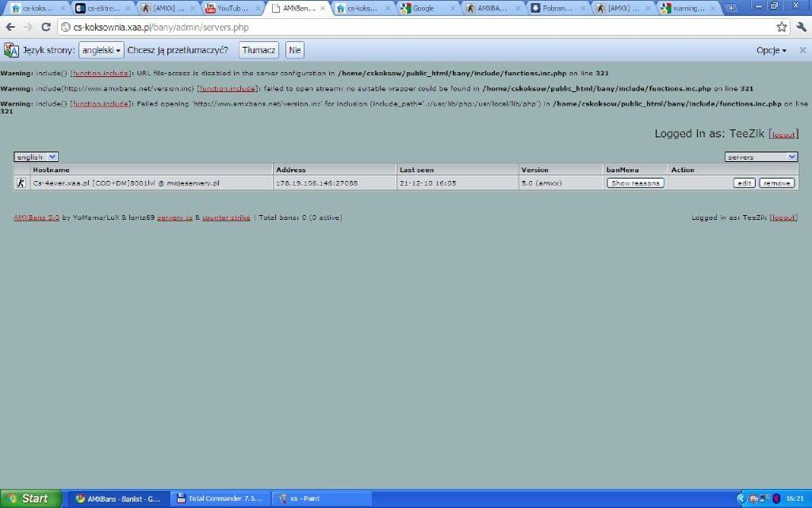Switch to the cs-eXtre... tab
812x508 pixels.
point(102,8)
